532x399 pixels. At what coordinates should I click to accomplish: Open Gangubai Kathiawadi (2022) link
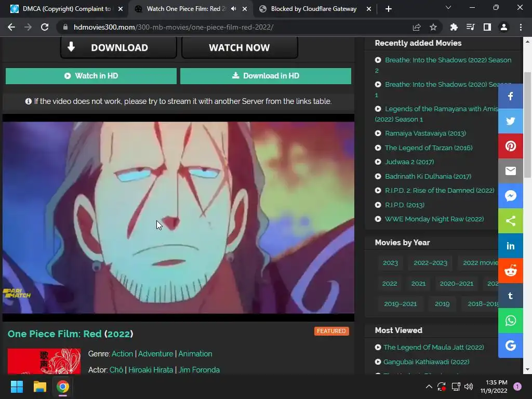(426, 362)
